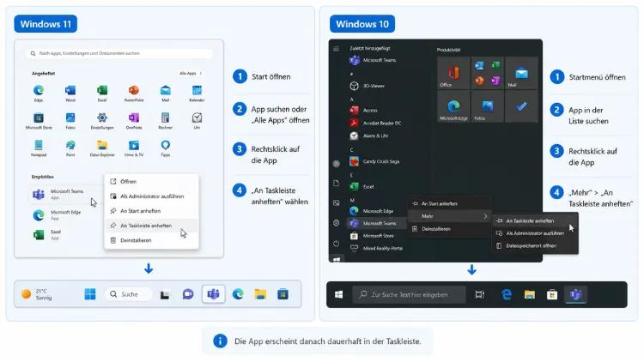Image resolution: width=644 pixels, height=362 pixels.
Task: Open Teams icon in Windows 11 taskbar
Action: [x=213, y=294]
